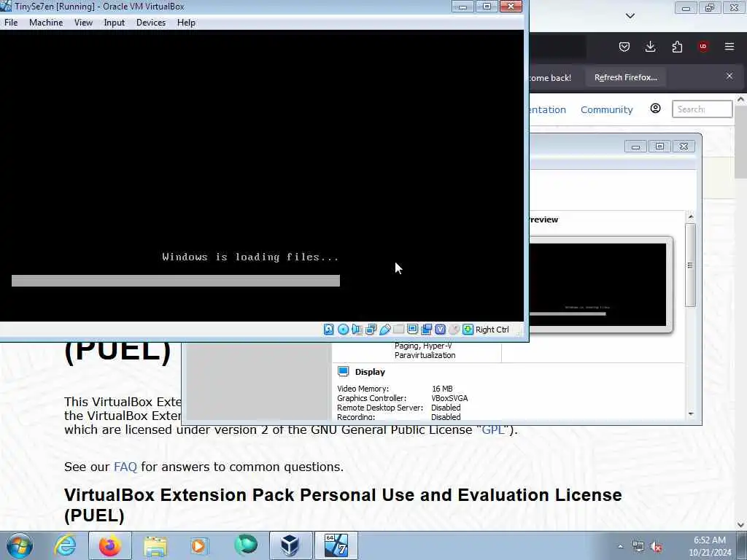Open Firefox downloads panel

pos(650,47)
